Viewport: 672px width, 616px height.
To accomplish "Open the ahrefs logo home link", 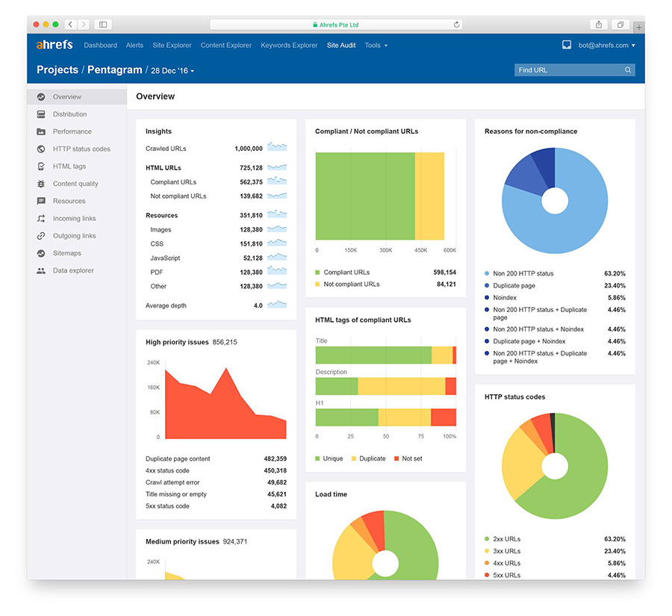I will tap(55, 45).
